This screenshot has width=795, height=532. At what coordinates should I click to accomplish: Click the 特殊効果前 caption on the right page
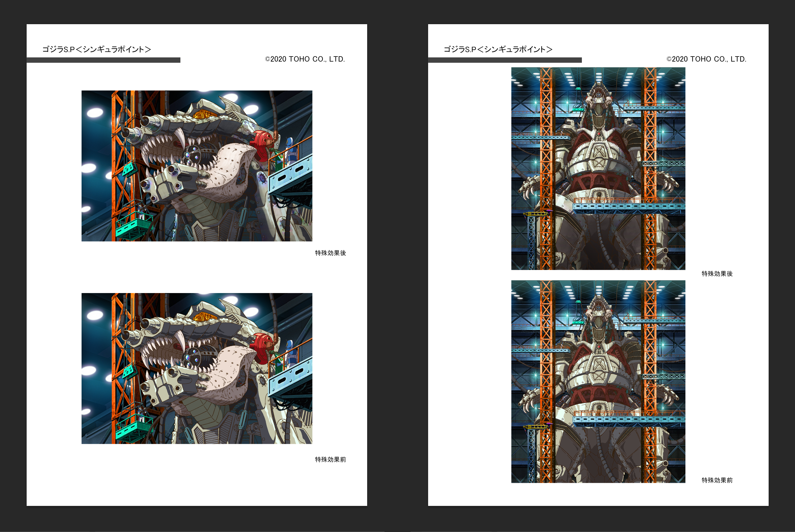(717, 480)
